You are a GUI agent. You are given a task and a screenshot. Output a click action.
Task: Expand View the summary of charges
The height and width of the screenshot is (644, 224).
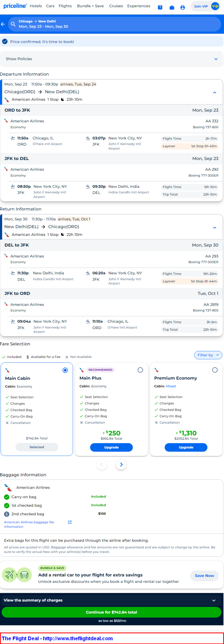pyautogui.click(x=112, y=600)
